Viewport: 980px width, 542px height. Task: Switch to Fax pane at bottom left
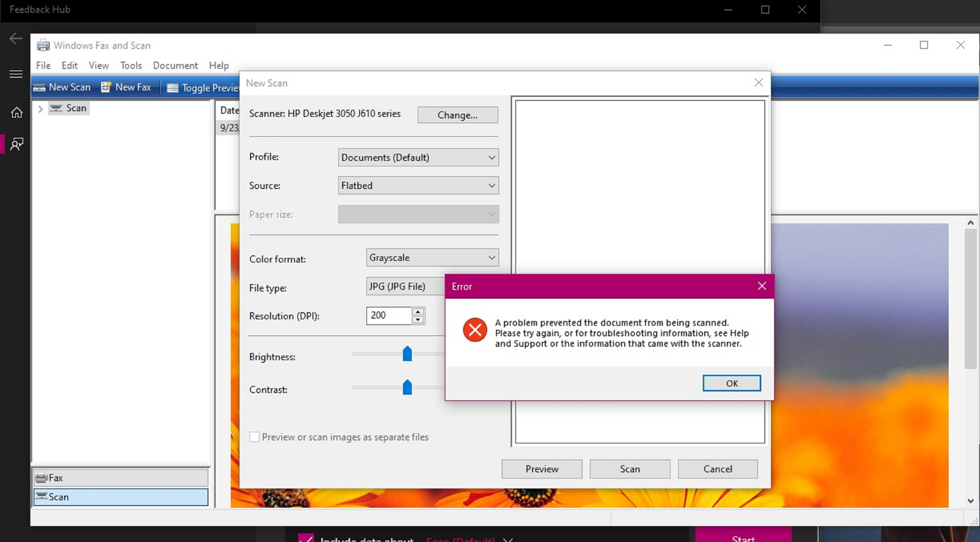[121, 477]
